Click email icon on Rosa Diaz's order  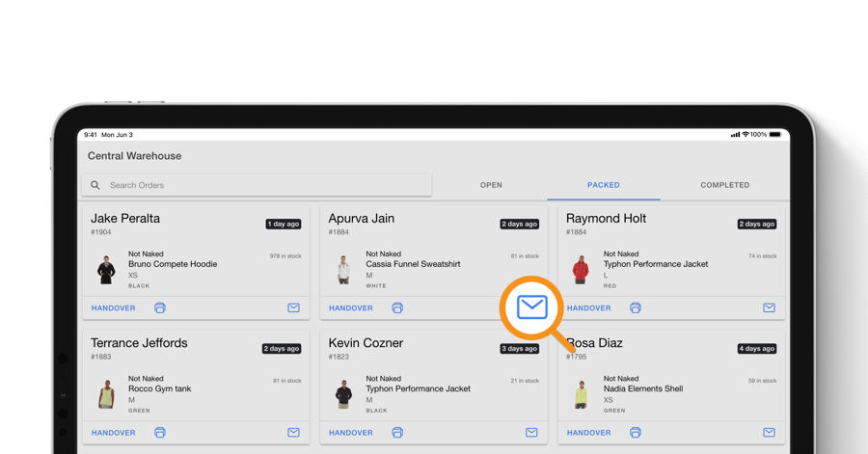click(x=769, y=433)
